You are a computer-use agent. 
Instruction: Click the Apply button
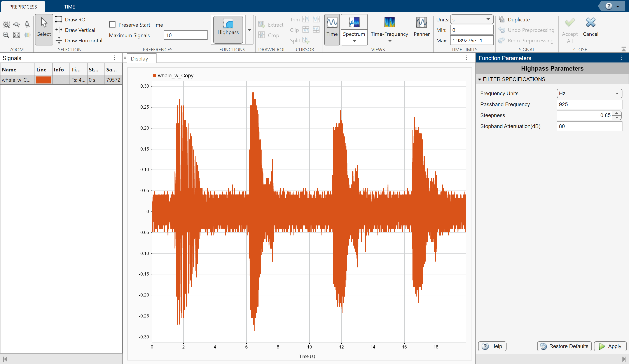pyautogui.click(x=611, y=346)
